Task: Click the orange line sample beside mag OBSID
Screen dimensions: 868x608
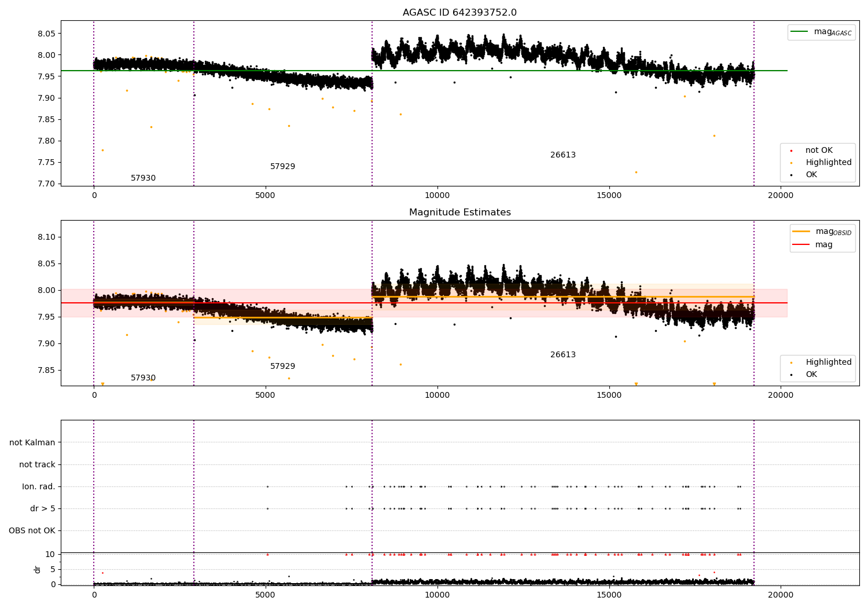Action: tap(801, 232)
